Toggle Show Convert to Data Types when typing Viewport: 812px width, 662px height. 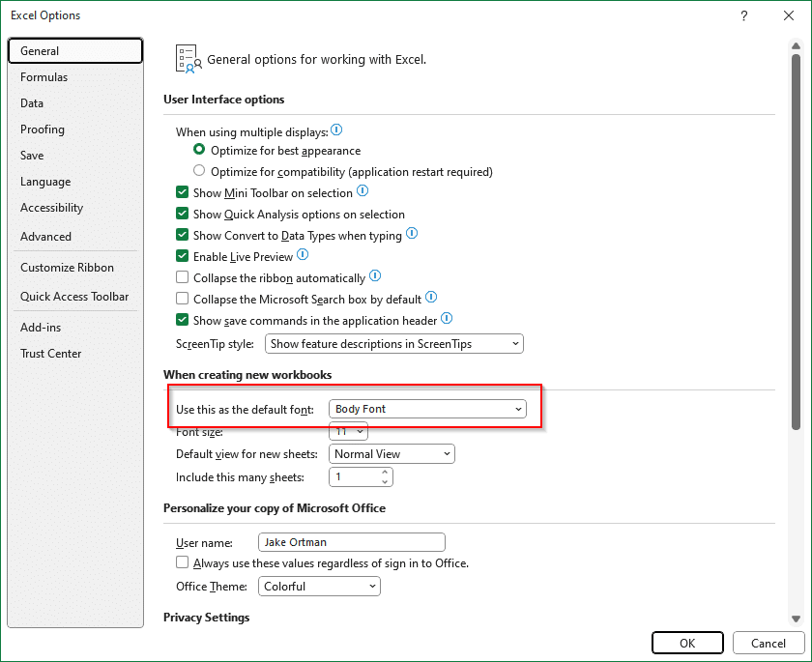point(183,235)
